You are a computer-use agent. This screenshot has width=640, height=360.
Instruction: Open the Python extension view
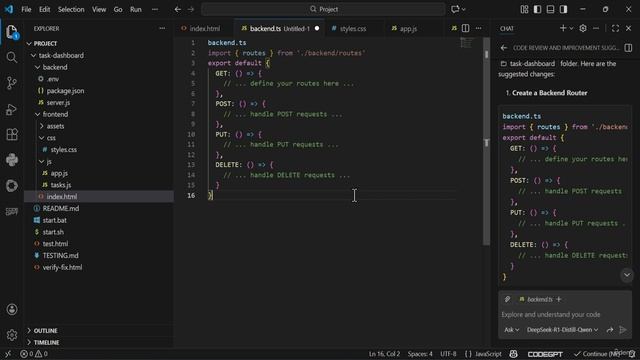click(x=12, y=160)
